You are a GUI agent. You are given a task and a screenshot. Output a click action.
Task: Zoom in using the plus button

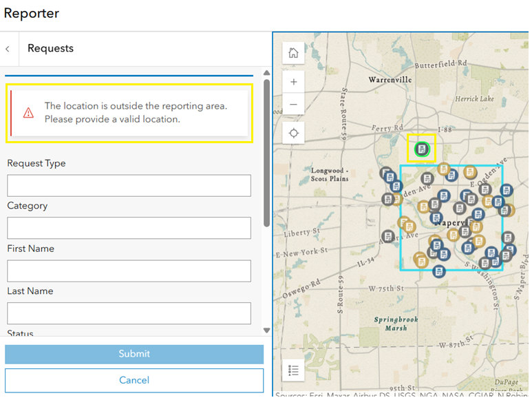point(293,82)
